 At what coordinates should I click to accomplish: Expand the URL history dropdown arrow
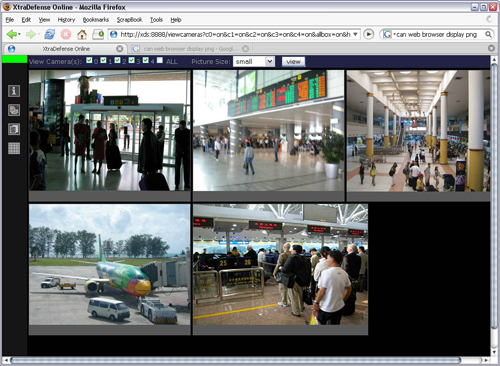point(355,34)
